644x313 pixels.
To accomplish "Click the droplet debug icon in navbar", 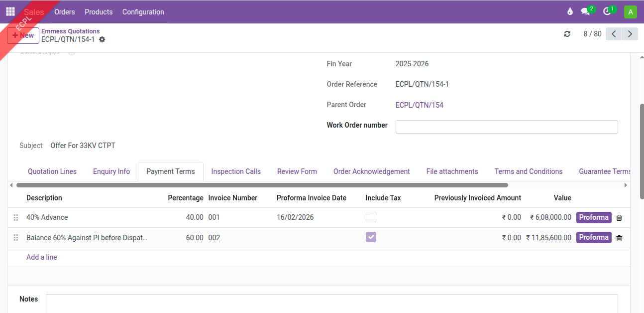I will [570, 11].
